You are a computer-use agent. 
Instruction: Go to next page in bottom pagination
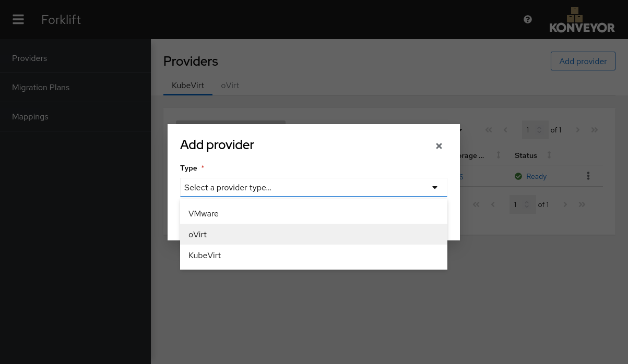click(565, 204)
